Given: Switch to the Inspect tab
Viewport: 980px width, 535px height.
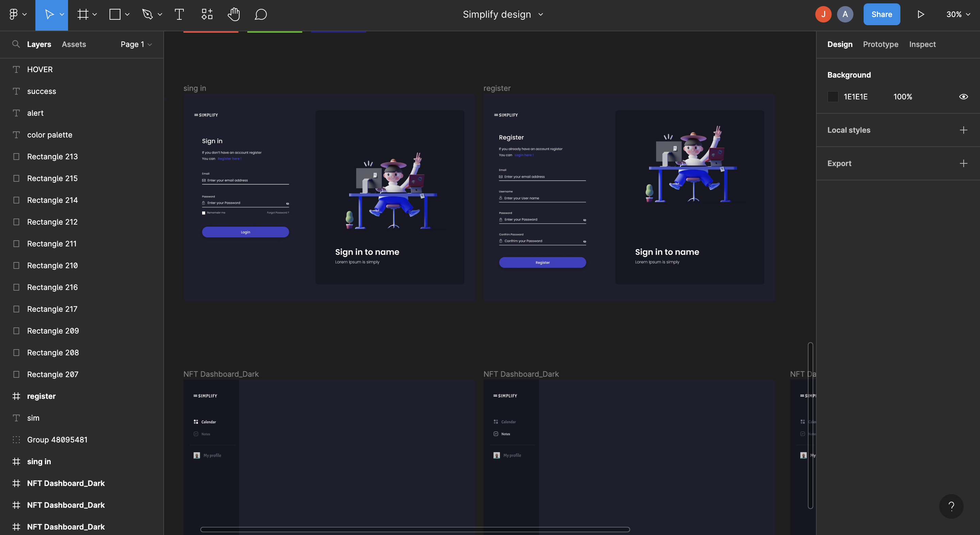Looking at the screenshot, I should [x=922, y=44].
